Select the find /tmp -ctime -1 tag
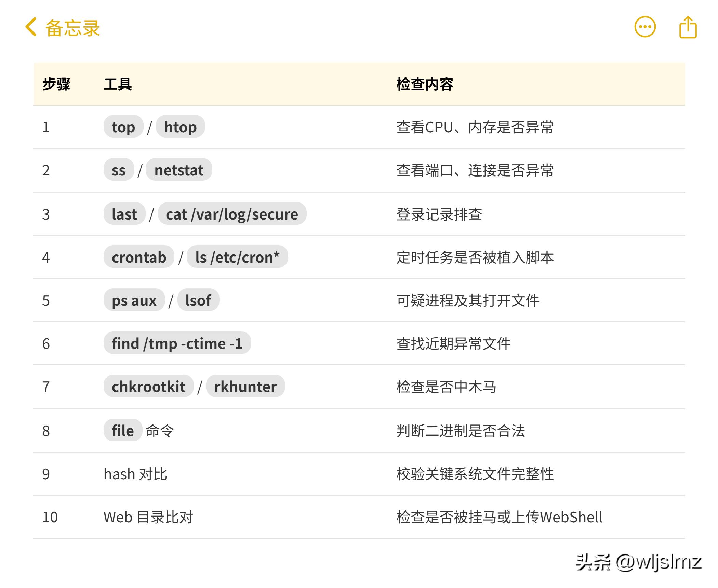Screen dimensions: 718x588 pyautogui.click(x=177, y=344)
